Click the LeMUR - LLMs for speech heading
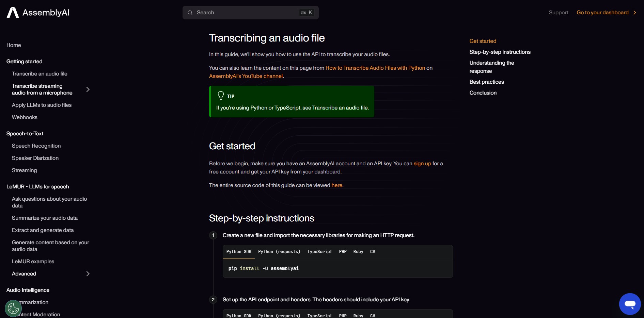644x318 pixels. [x=37, y=187]
